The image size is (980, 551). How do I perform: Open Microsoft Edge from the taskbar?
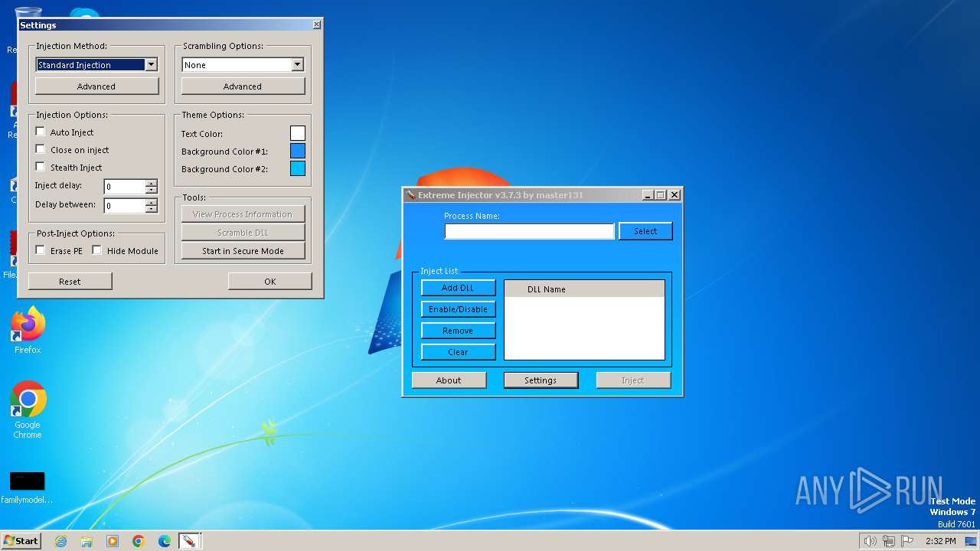[165, 541]
